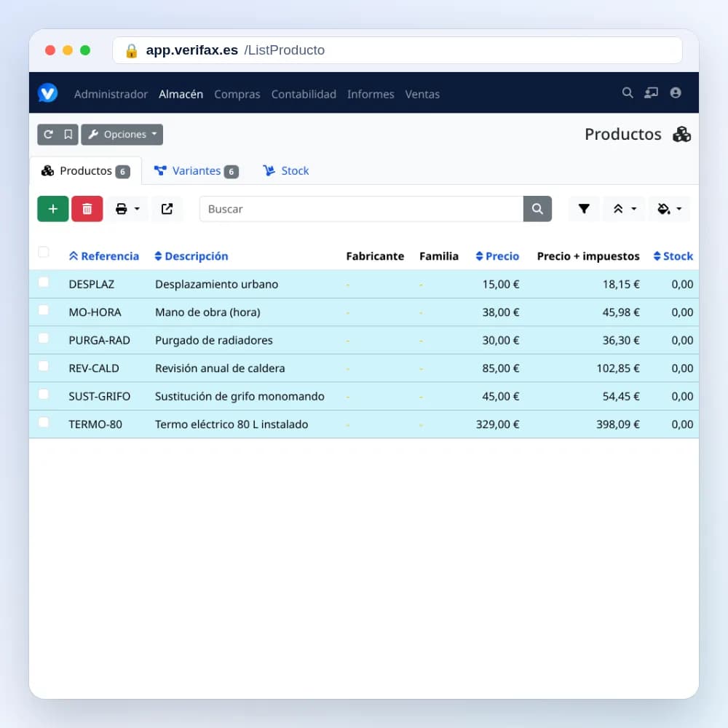Open the Opciones dropdown
This screenshot has height=728, width=728.
click(x=122, y=135)
